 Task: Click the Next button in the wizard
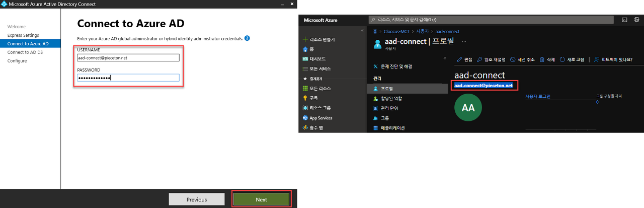pyautogui.click(x=261, y=199)
